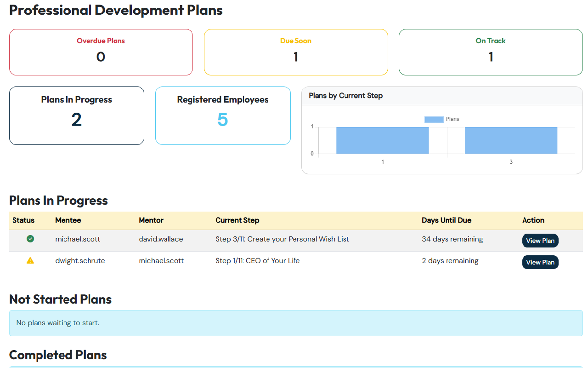Image resolution: width=588 pixels, height=368 pixels.
Task: Click mentor name david.wallace
Action: click(161, 239)
